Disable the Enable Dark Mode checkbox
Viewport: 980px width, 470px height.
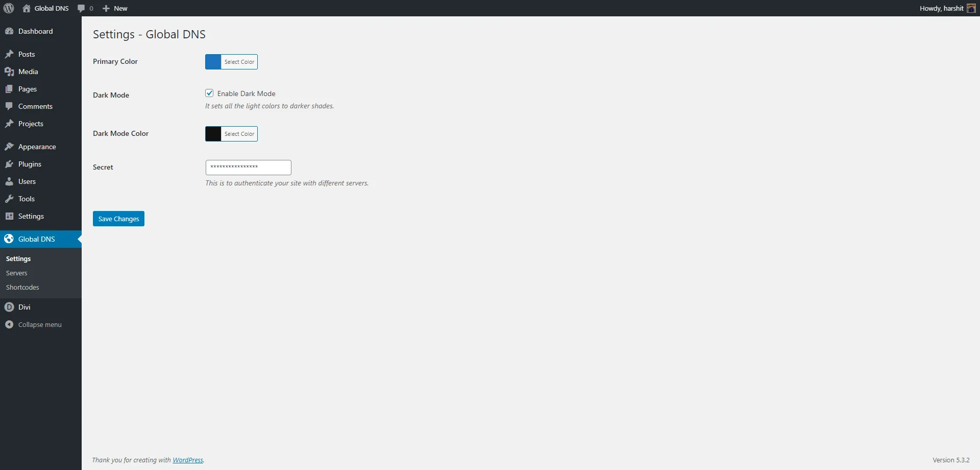pos(209,93)
